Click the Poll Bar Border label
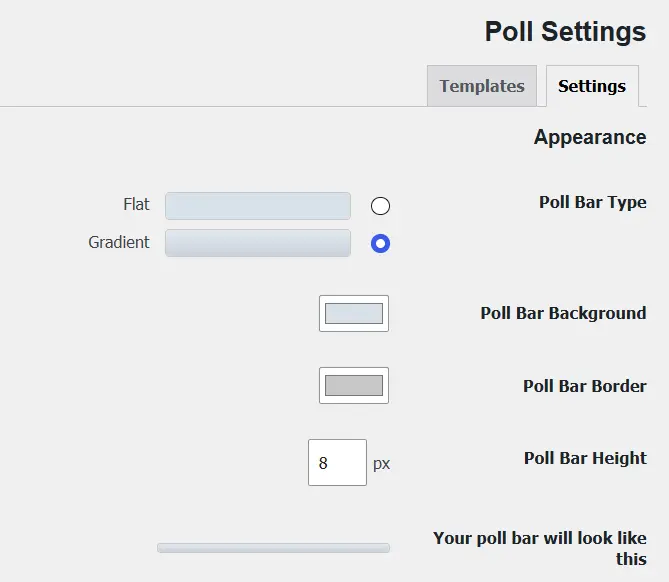The width and height of the screenshot is (669, 582). [x=585, y=386]
